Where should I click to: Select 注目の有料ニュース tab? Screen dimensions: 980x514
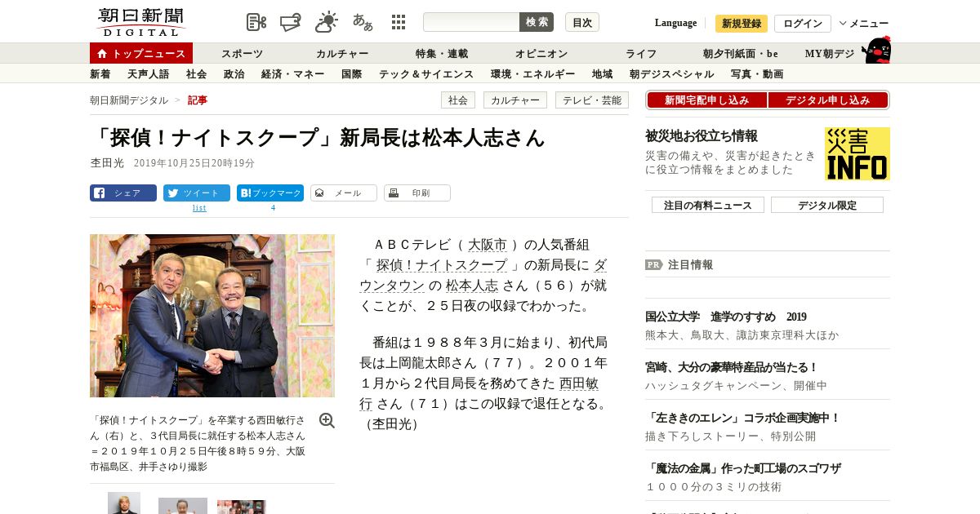[x=708, y=206]
